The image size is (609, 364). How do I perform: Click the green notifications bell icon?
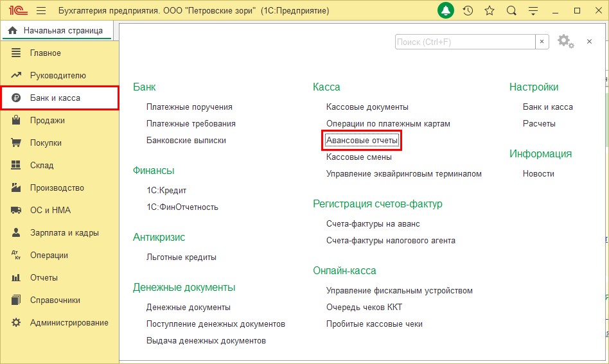point(445,10)
